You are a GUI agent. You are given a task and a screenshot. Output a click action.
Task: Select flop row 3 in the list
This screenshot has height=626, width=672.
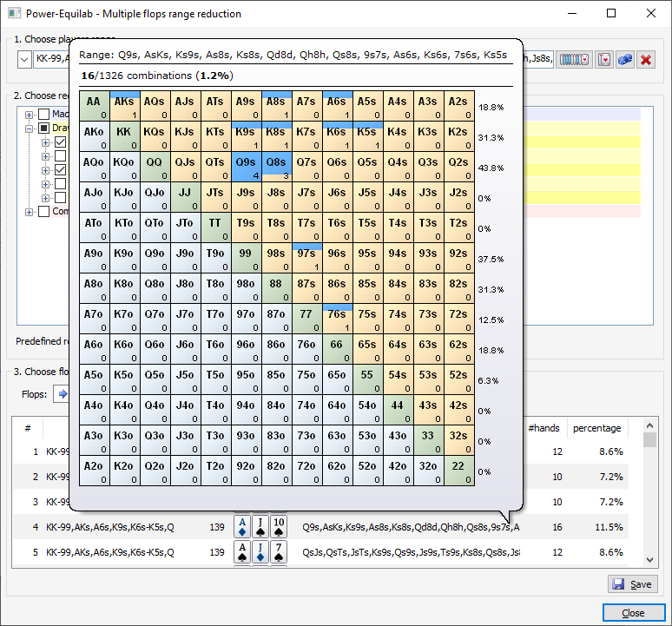tap(320, 502)
